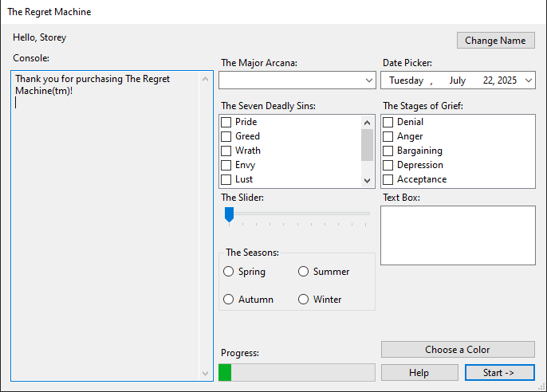
Task: Toggle the Acceptance checkbox
Action: point(388,179)
